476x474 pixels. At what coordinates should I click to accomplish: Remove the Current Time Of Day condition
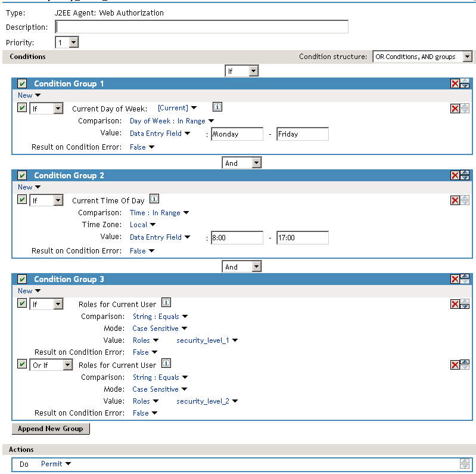[x=455, y=200]
